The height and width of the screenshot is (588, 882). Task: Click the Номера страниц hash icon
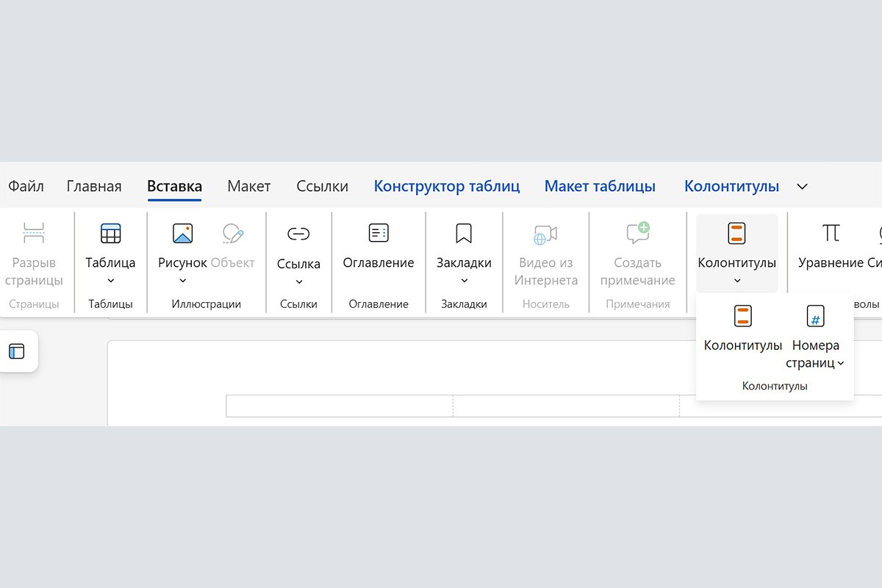tap(815, 317)
